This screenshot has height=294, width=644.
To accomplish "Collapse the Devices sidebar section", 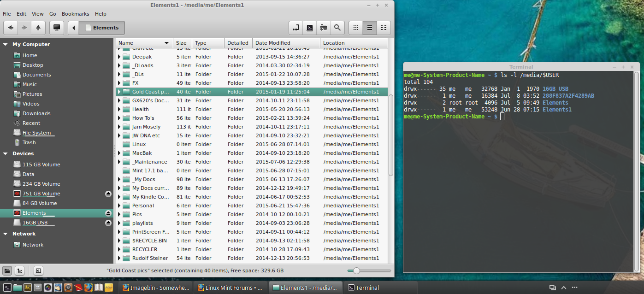I will tap(6, 154).
